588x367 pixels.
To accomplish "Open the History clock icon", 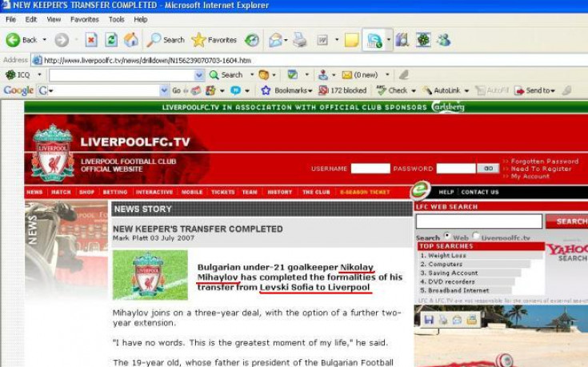I will (252, 40).
